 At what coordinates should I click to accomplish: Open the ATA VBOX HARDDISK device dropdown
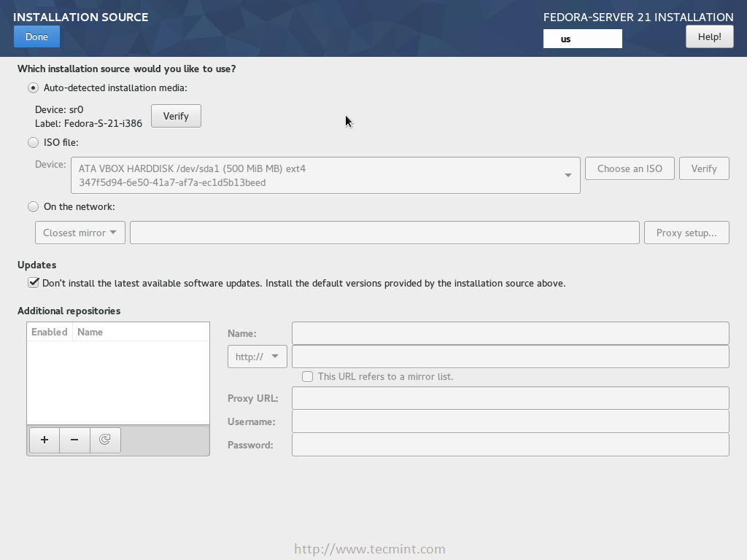coord(325,175)
